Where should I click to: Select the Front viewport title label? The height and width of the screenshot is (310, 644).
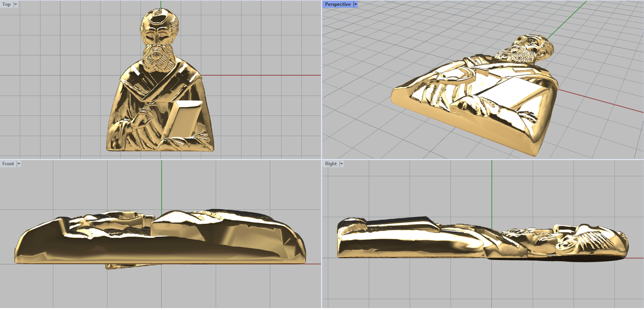[8, 164]
